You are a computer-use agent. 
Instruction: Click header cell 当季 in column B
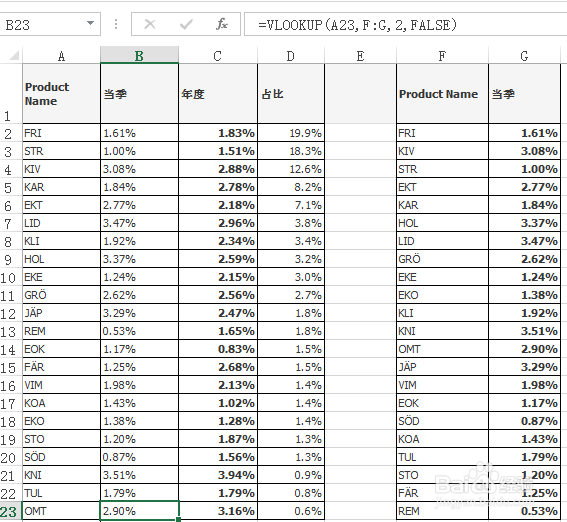point(139,94)
